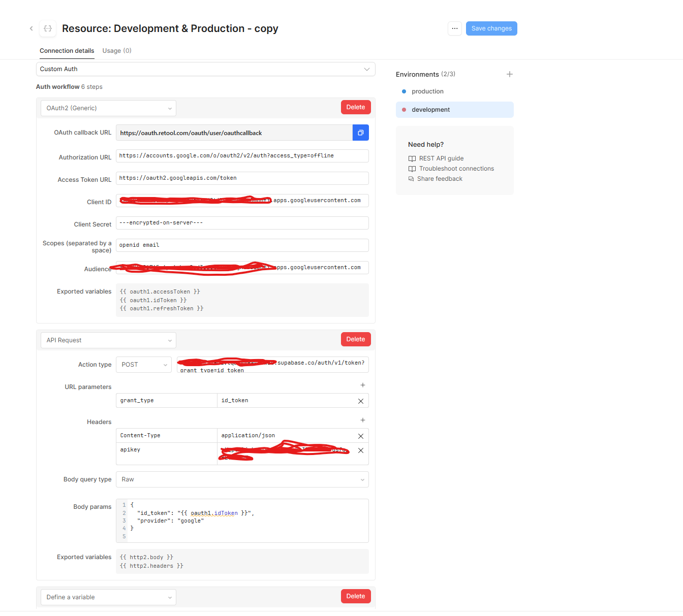Delete the OAuth2 (Generic) auth step
Screen dimensions: 683x616
point(355,107)
